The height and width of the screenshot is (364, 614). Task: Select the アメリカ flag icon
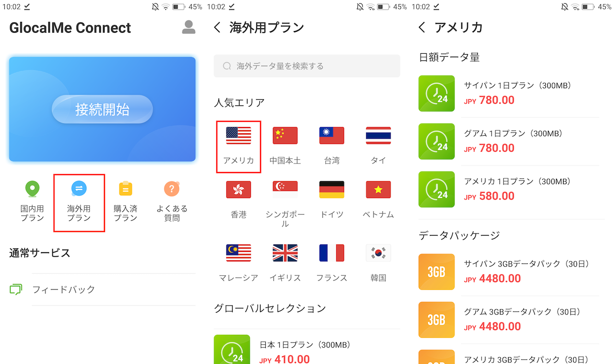238,136
